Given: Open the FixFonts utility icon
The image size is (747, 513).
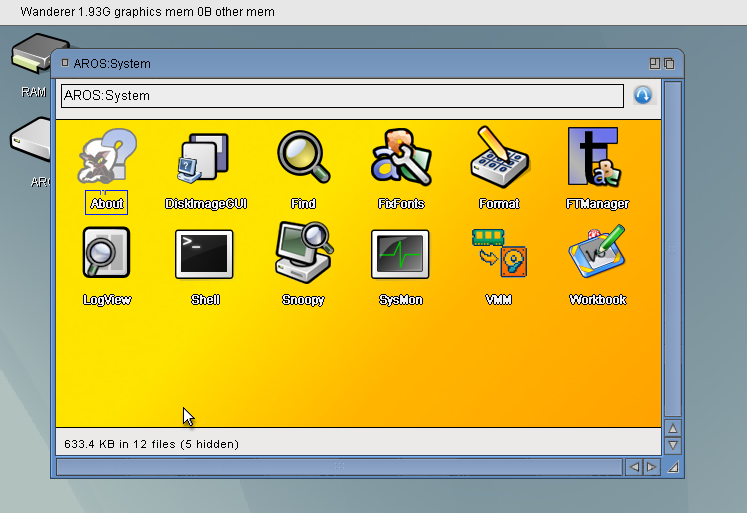Looking at the screenshot, I should (x=401, y=157).
